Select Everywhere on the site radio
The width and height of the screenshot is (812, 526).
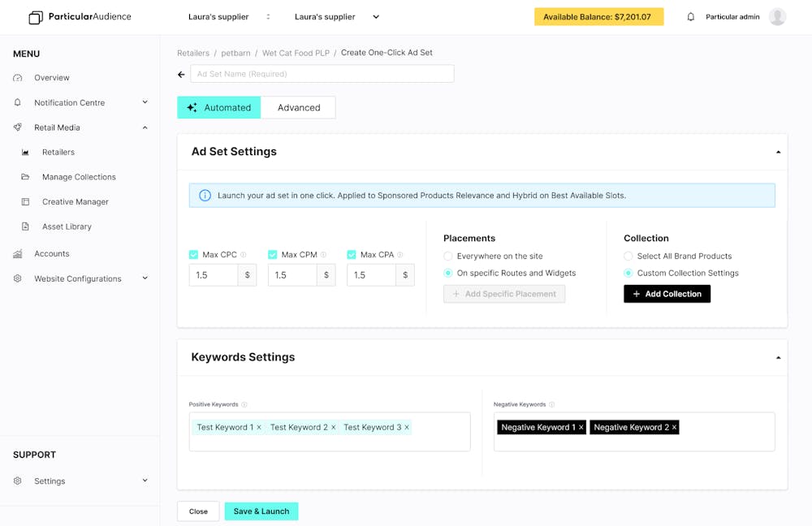[x=447, y=257]
